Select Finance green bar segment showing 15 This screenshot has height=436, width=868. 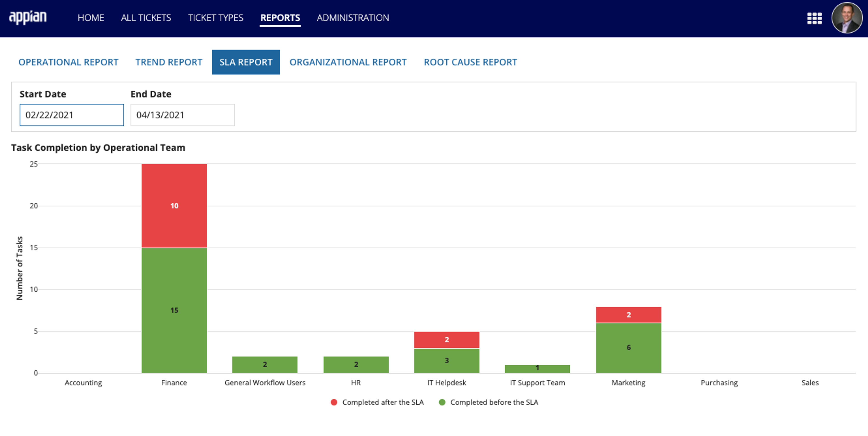174,310
